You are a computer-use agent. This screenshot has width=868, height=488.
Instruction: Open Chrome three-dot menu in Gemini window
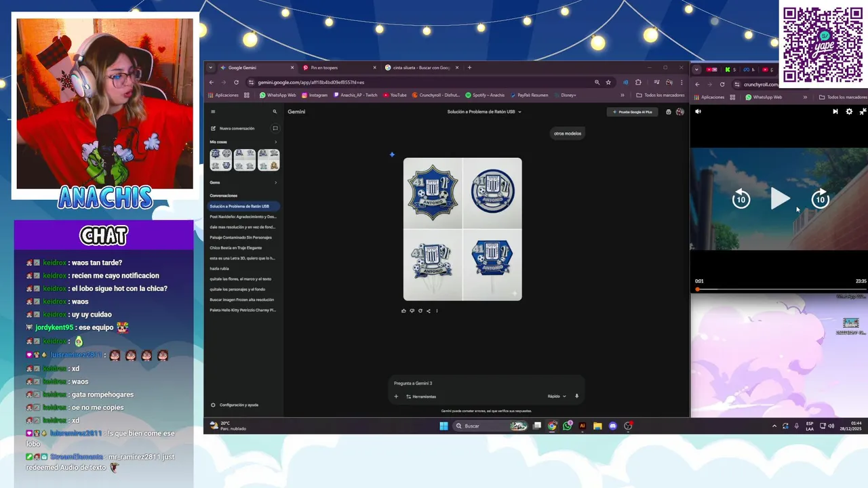pos(682,83)
